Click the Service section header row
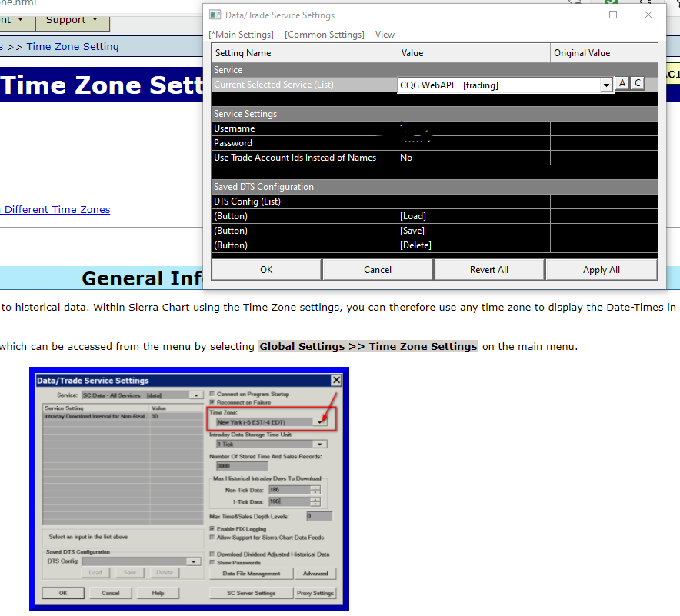The width and height of the screenshot is (680, 616). (x=435, y=70)
